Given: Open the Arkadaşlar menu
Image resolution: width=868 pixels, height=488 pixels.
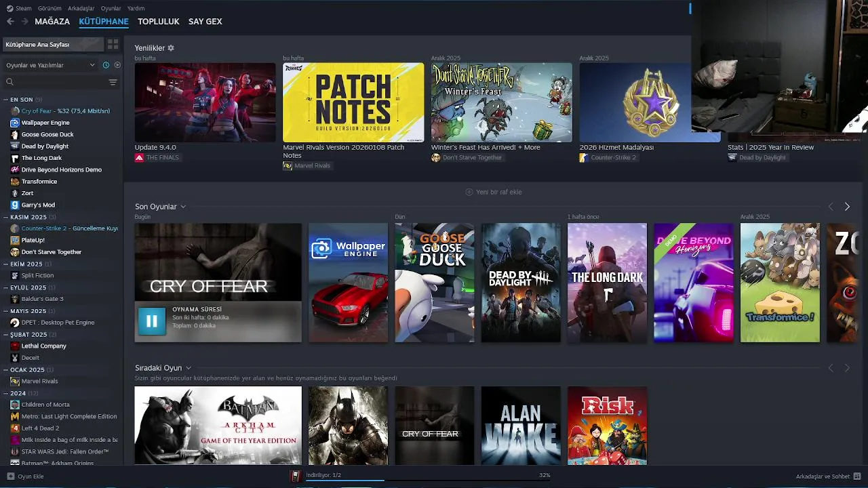Looking at the screenshot, I should pyautogui.click(x=81, y=8).
